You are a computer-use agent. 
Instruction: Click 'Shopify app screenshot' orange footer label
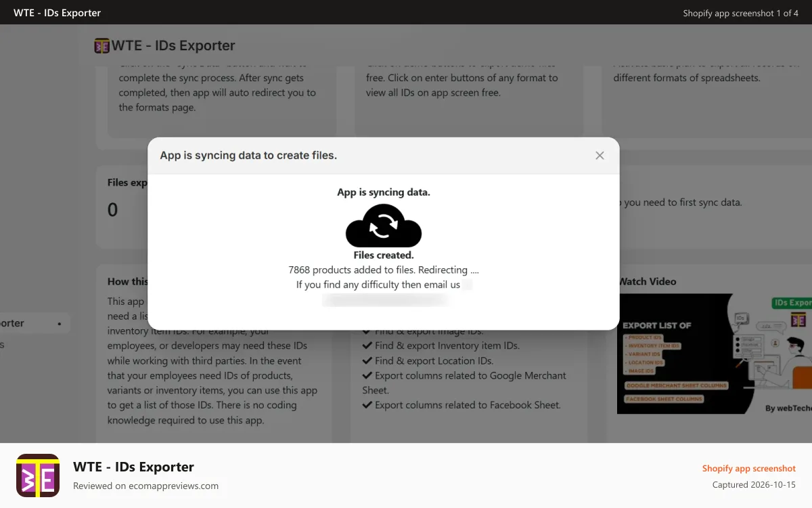tap(749, 469)
